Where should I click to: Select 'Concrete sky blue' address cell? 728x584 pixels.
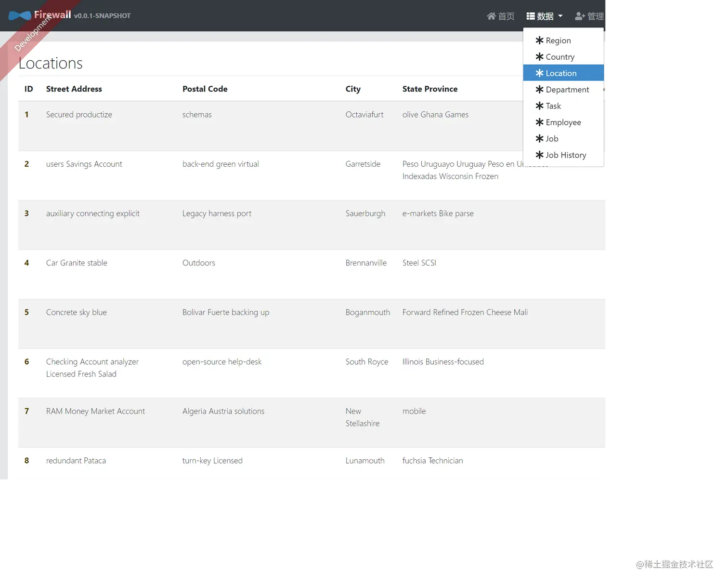pyautogui.click(x=77, y=312)
